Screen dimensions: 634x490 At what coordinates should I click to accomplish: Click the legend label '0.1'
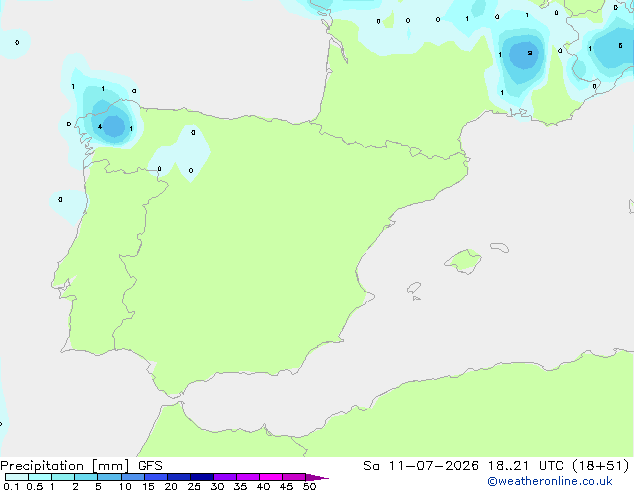(x=11, y=486)
